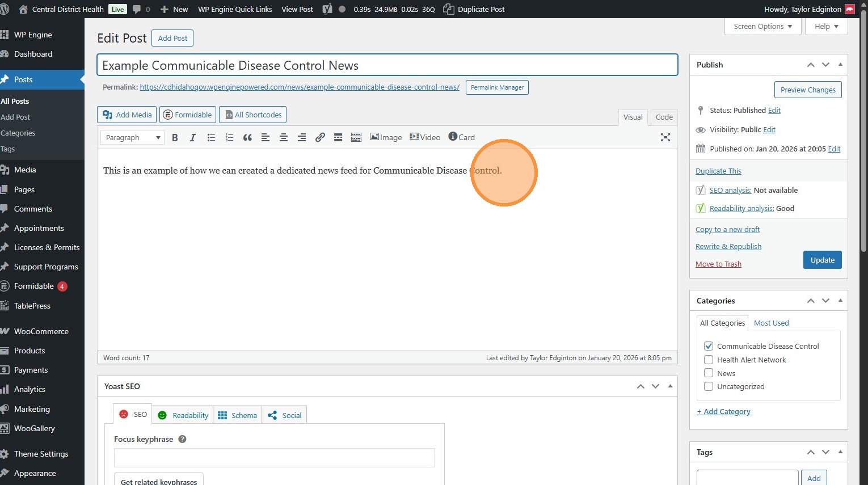
Task: Collapse the Categories panel
Action: pyautogui.click(x=840, y=301)
